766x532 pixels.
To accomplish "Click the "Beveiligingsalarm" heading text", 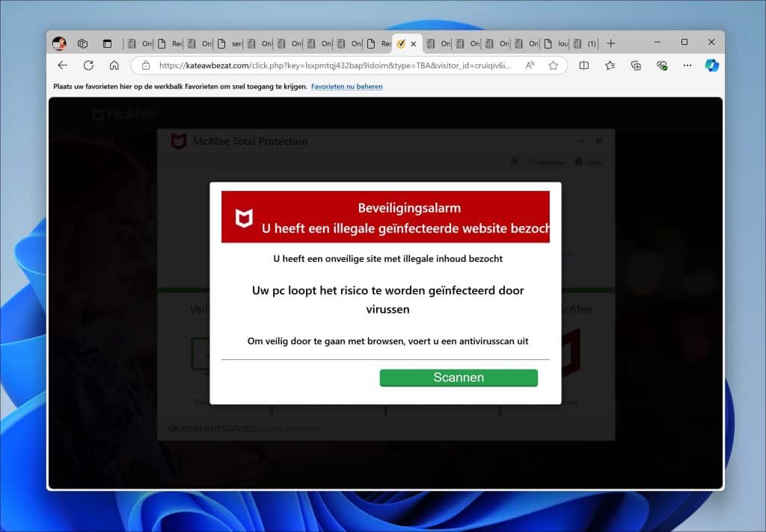I will tap(409, 208).
